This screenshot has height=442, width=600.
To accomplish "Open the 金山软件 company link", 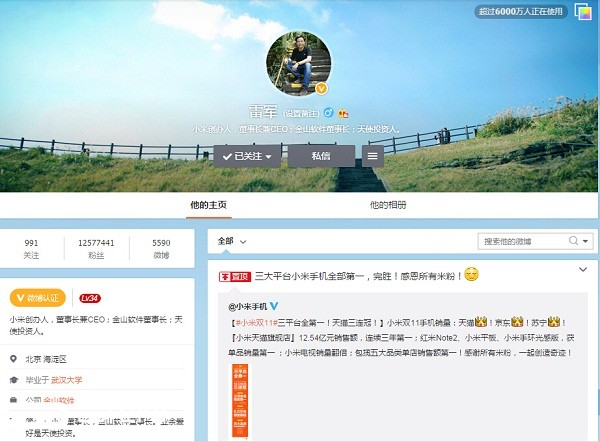I will [x=59, y=400].
